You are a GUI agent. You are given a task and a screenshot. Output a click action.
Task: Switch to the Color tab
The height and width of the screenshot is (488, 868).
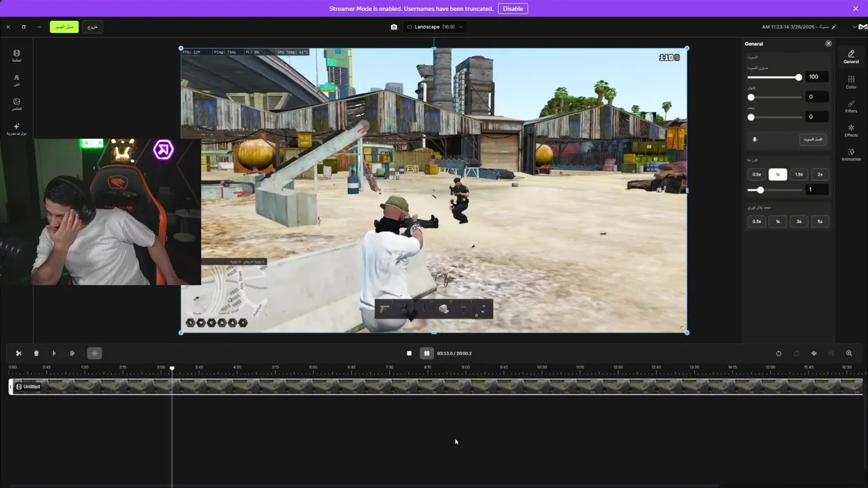coord(851,82)
